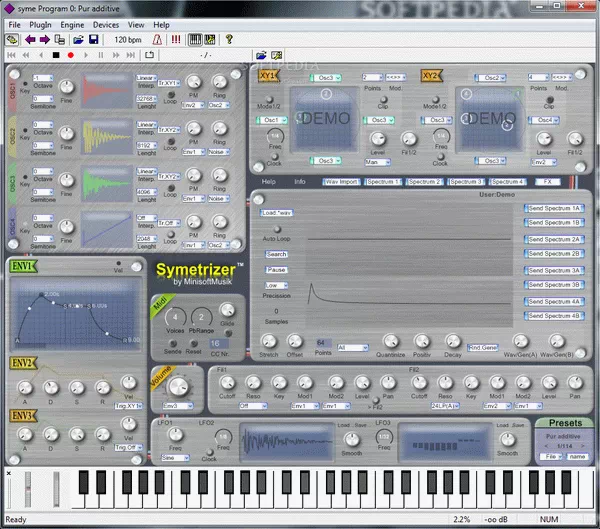Click the Rnd.Gene button
Screen dimensions: 600x529
point(483,348)
